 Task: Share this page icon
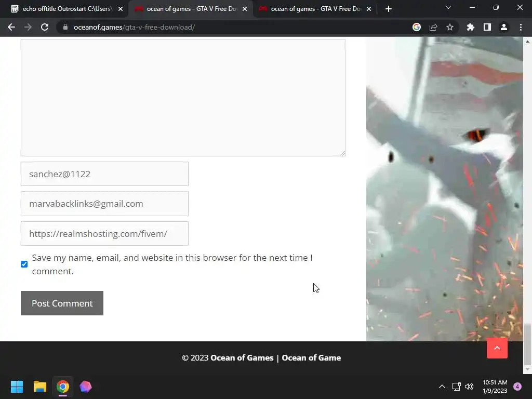(433, 27)
